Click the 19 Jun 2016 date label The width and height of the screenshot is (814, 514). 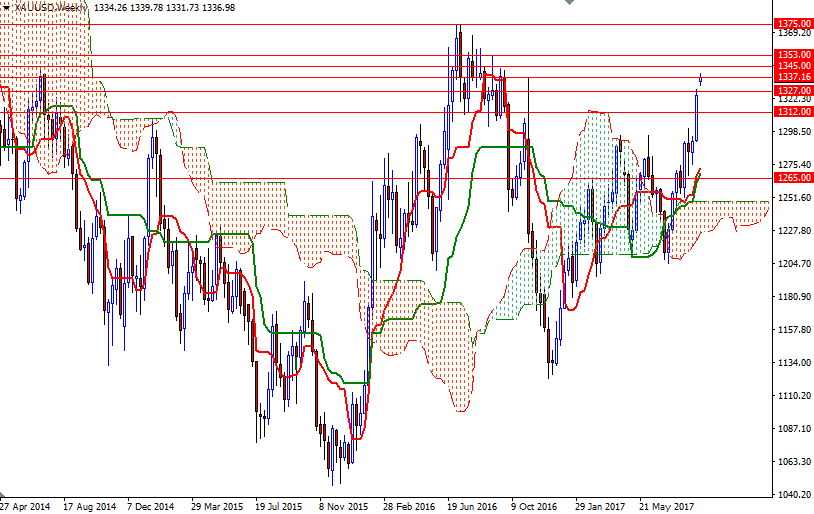472,506
